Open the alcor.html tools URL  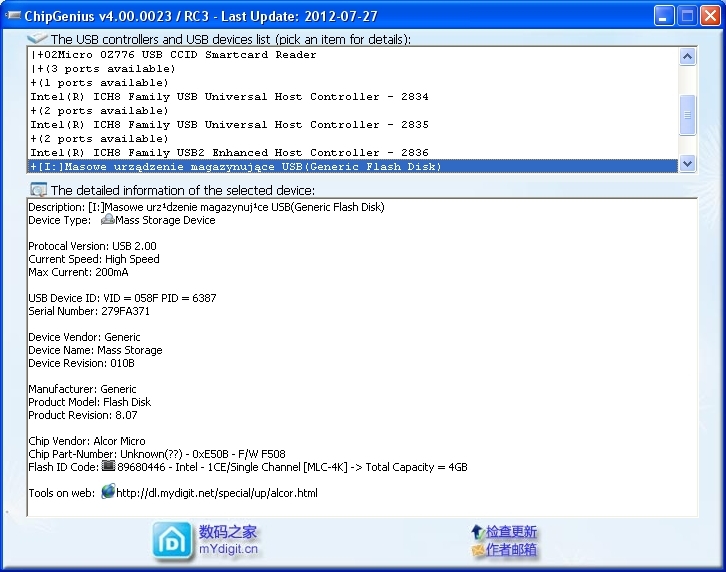coord(217,493)
